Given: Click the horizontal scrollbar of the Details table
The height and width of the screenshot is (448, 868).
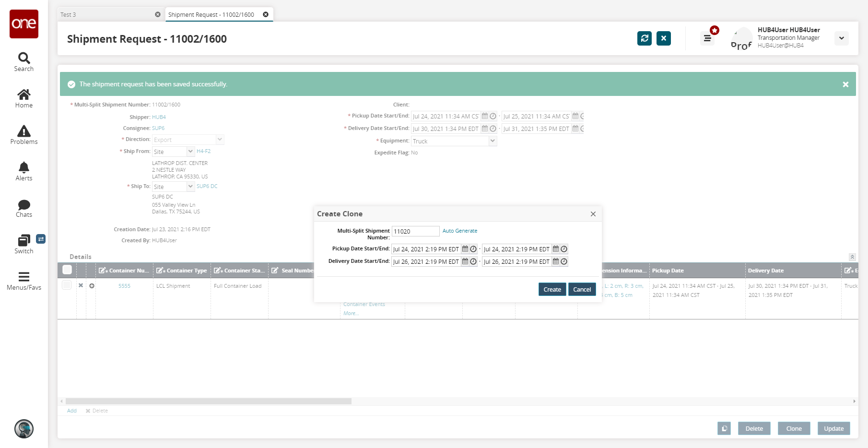Looking at the screenshot, I should pyautogui.click(x=209, y=401).
